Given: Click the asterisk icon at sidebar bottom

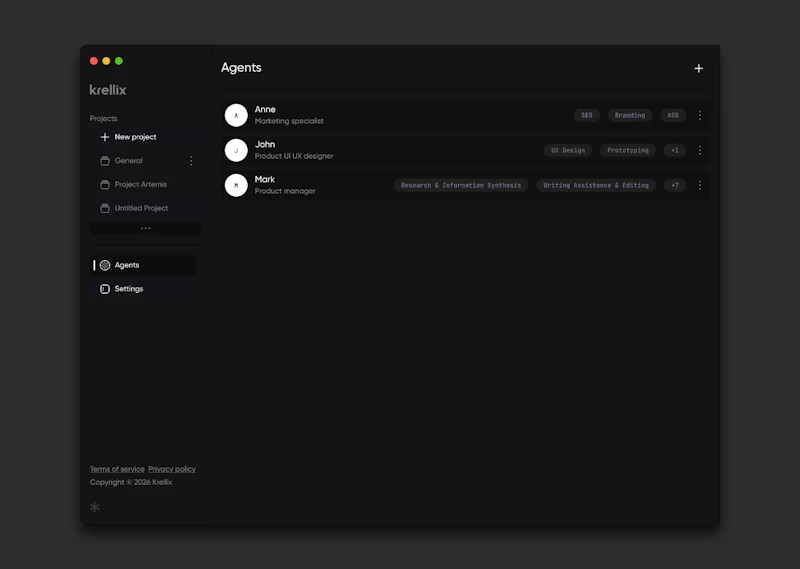Looking at the screenshot, I should 95,507.
